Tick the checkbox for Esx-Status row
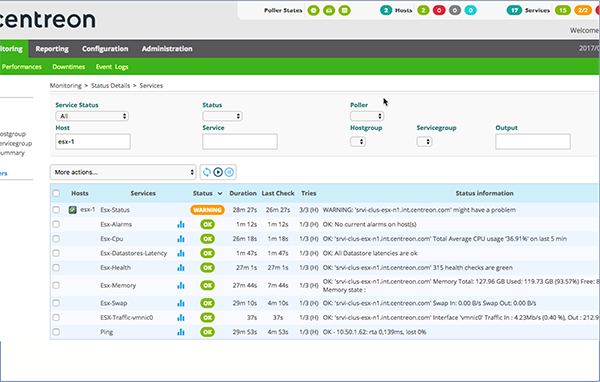600x382 pixels. (56, 210)
